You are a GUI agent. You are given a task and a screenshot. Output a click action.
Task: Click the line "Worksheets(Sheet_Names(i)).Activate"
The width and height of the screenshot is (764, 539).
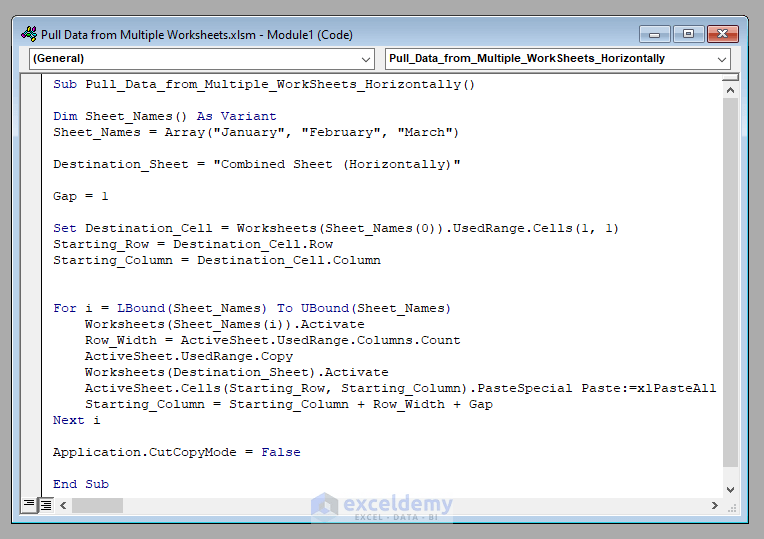click(225, 325)
